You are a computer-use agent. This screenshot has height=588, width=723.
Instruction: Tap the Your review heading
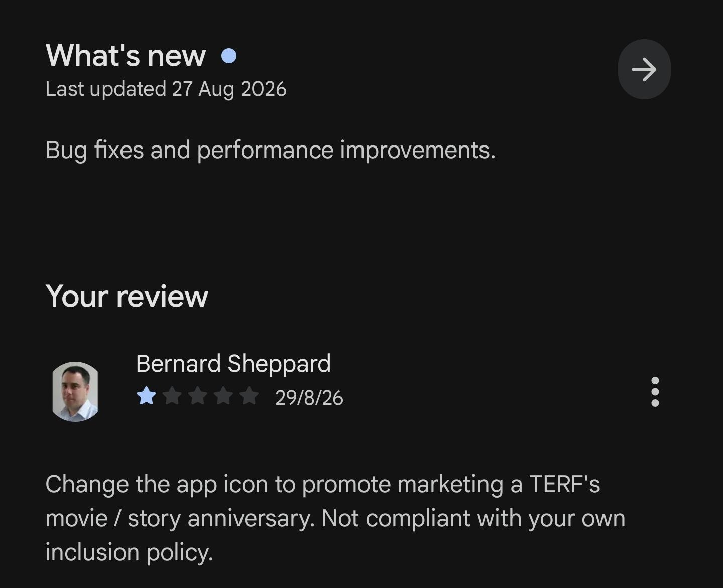coord(127,296)
